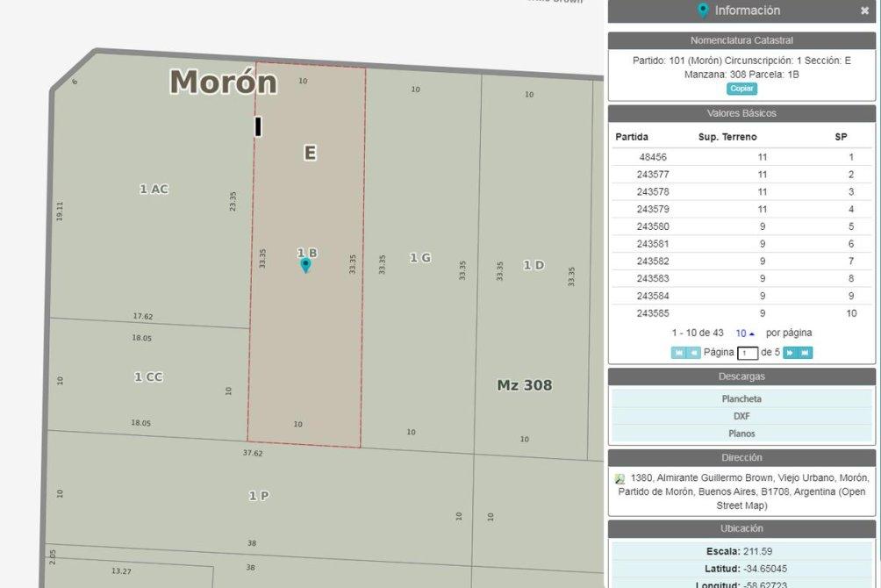The height and width of the screenshot is (588, 881).
Task: Jump to the last results page
Action: (806, 353)
